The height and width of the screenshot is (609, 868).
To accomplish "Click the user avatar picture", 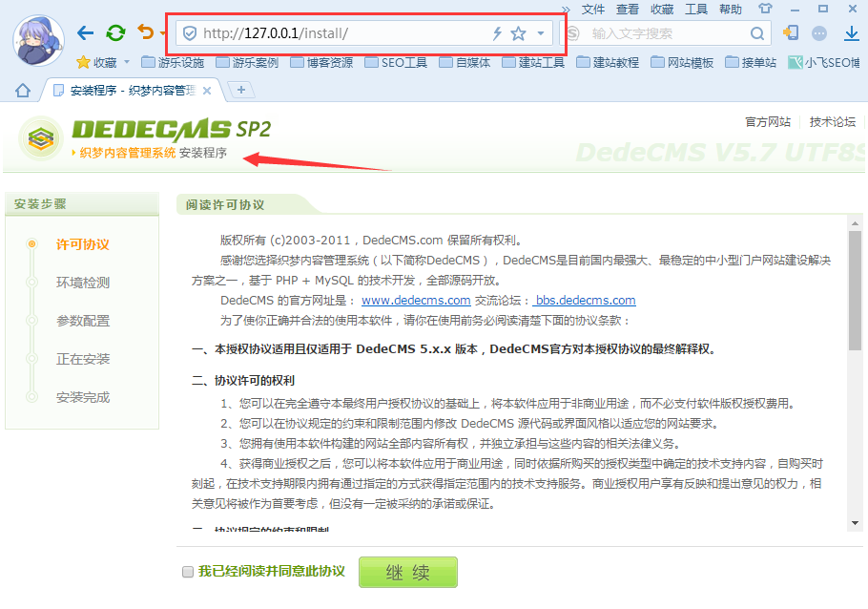I will pyautogui.click(x=38, y=40).
